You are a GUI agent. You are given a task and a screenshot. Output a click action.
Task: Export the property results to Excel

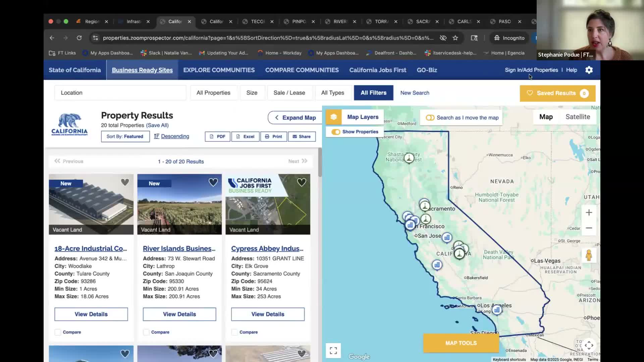coord(245,136)
